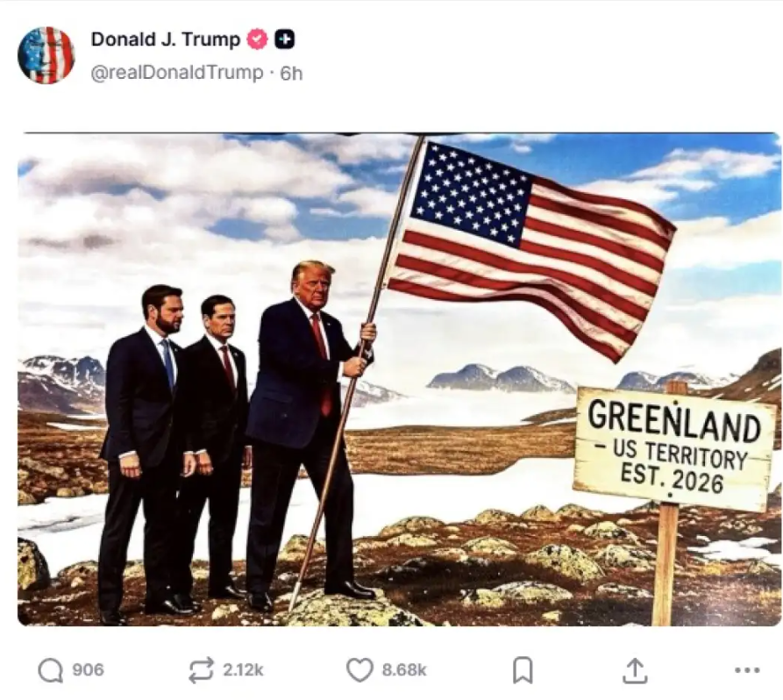
Task: Enlarge the attached post image
Action: coord(399,379)
